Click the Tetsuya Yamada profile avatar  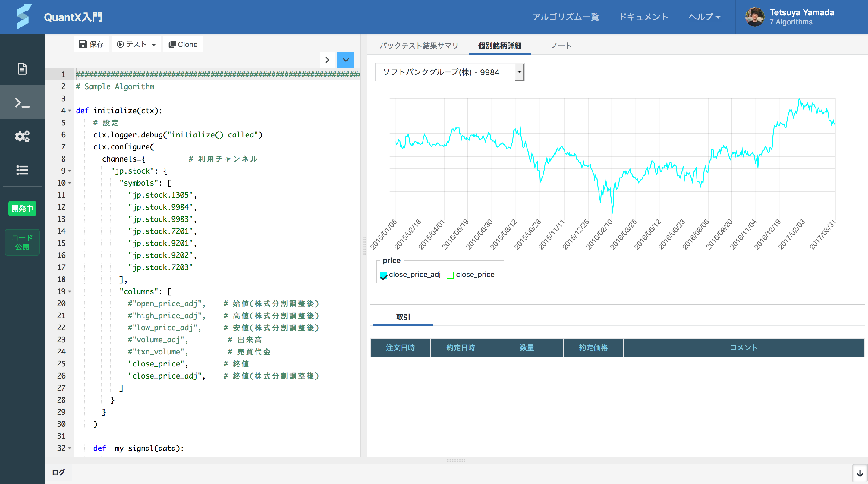[x=755, y=17]
